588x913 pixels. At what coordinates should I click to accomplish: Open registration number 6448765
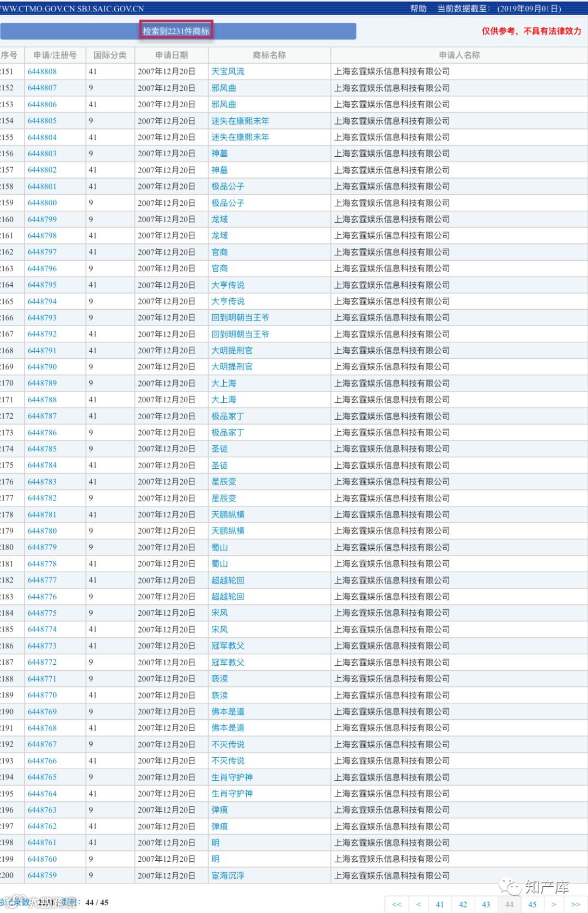pos(42,777)
